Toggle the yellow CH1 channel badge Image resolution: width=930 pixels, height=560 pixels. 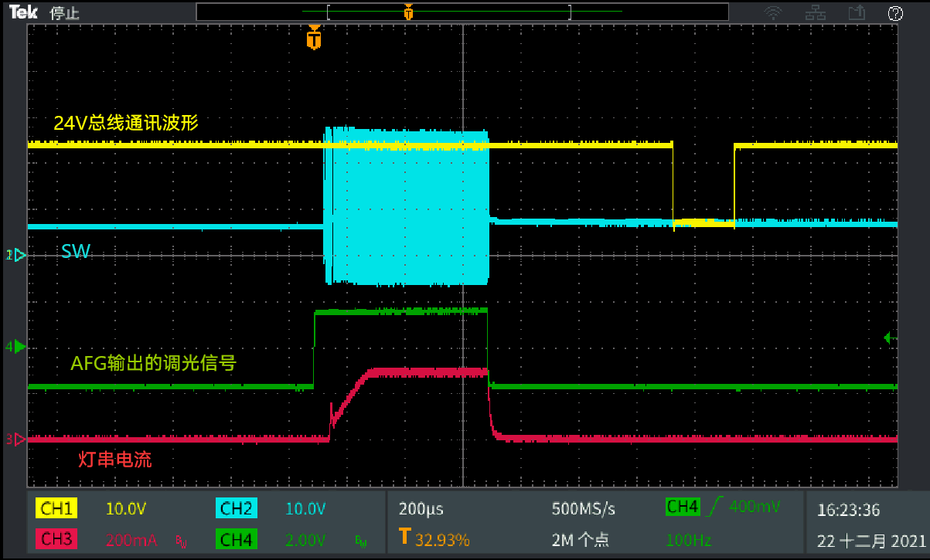56,509
